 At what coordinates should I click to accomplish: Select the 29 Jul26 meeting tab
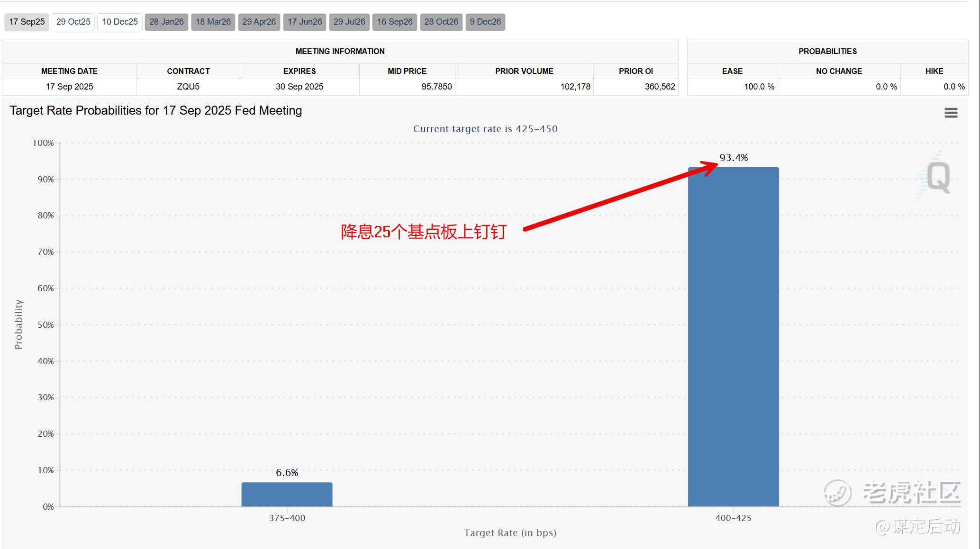349,22
